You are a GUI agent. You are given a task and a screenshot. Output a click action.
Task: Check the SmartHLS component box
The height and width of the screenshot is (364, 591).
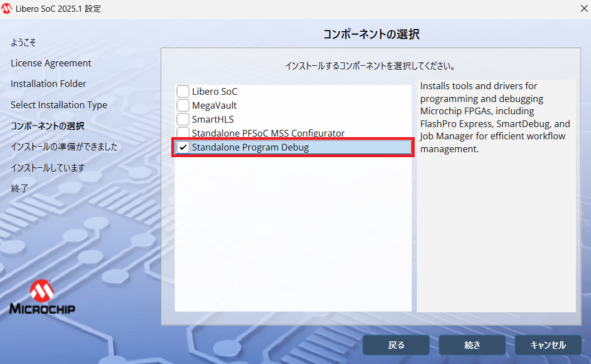tap(183, 119)
